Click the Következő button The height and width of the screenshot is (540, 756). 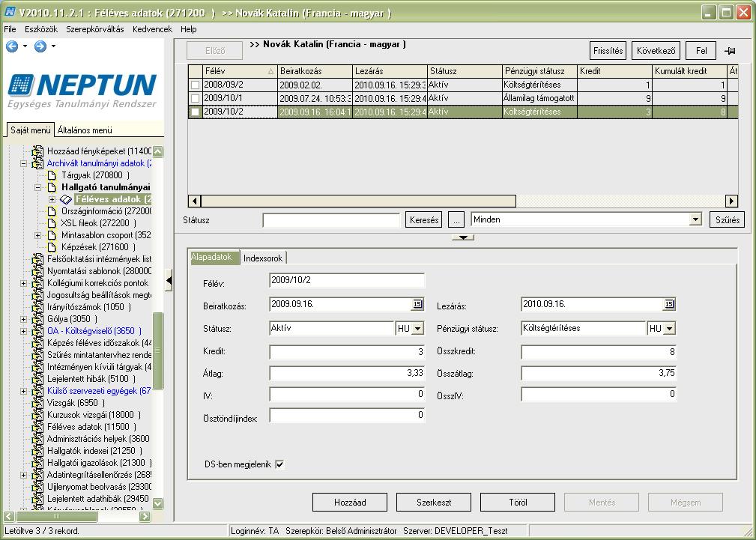click(656, 51)
